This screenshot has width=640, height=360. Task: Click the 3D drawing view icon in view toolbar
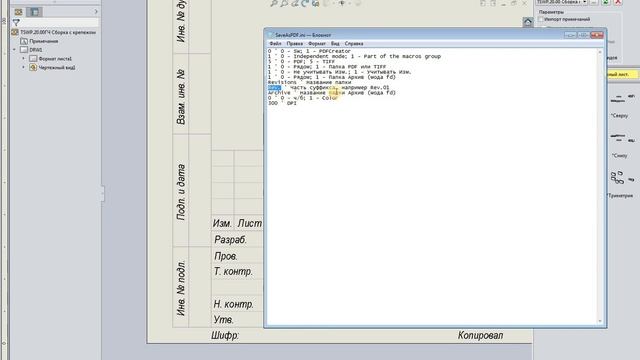click(316, 3)
